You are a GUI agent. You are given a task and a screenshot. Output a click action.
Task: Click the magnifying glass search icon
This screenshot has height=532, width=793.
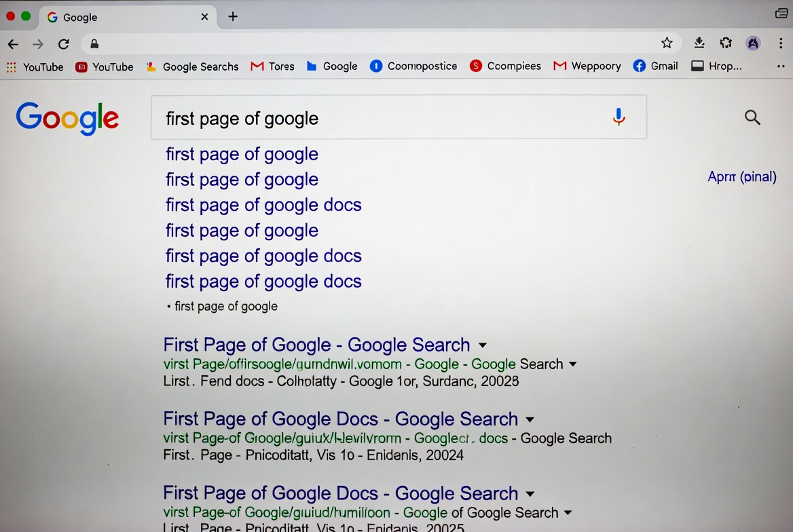(752, 117)
